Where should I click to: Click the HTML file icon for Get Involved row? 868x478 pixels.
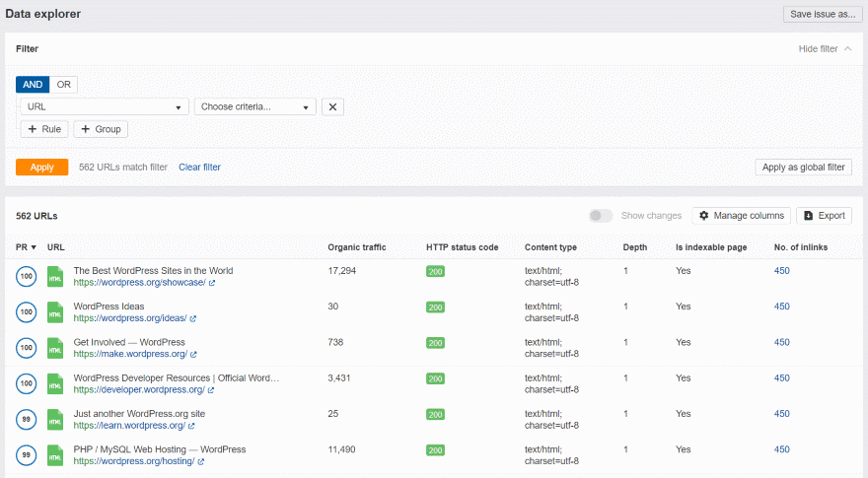point(56,348)
